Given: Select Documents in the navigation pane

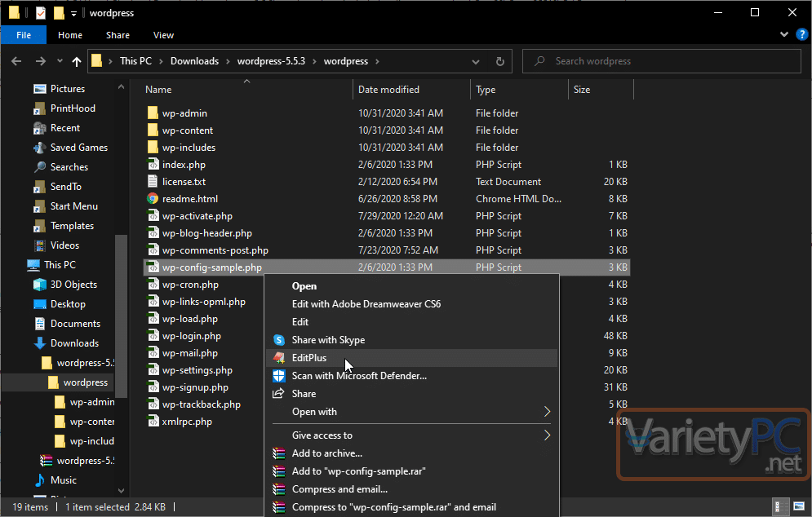Looking at the screenshot, I should point(75,324).
